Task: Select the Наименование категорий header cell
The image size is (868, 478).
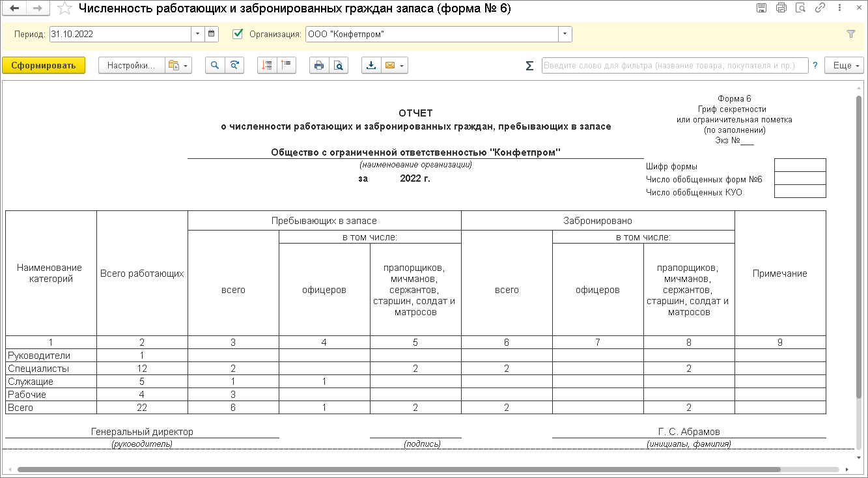Action: point(50,274)
